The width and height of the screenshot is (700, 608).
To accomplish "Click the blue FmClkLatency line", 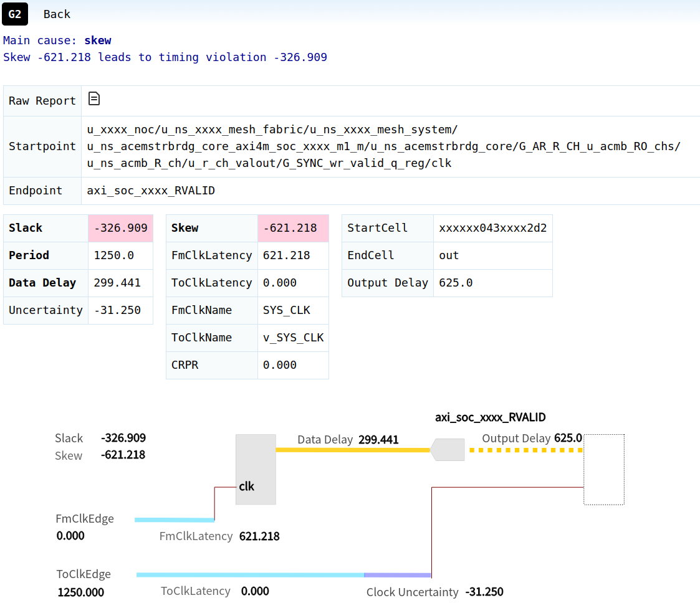I will pos(175,520).
